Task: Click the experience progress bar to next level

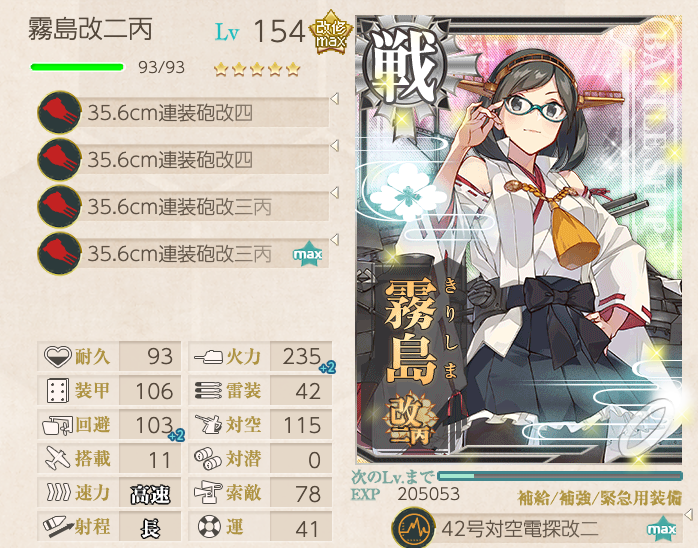Action: click(560, 476)
